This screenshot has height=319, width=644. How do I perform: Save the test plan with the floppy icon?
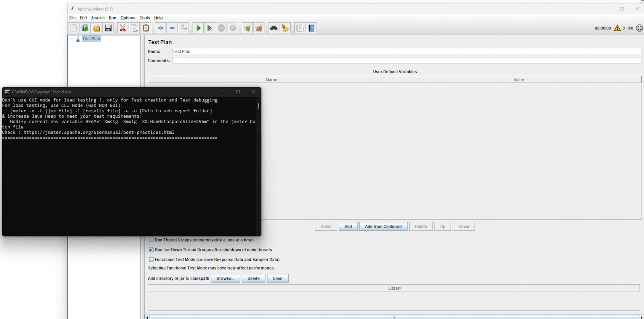108,28
